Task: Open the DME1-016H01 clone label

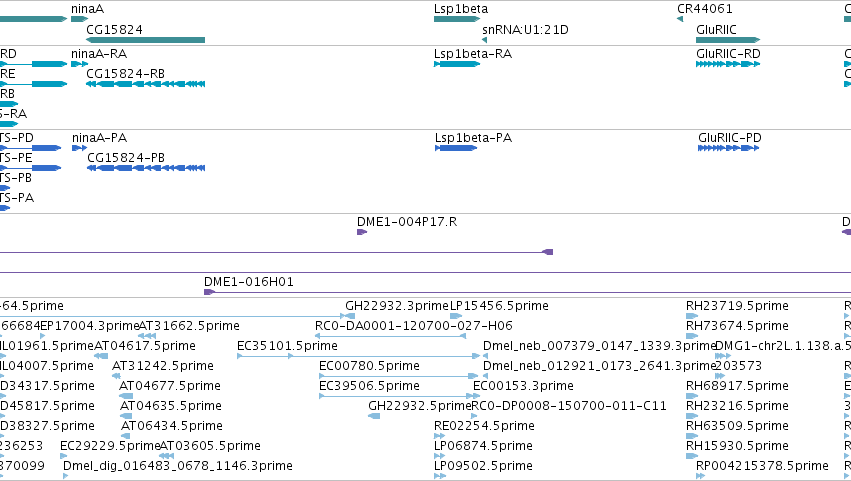Action: 249,282
